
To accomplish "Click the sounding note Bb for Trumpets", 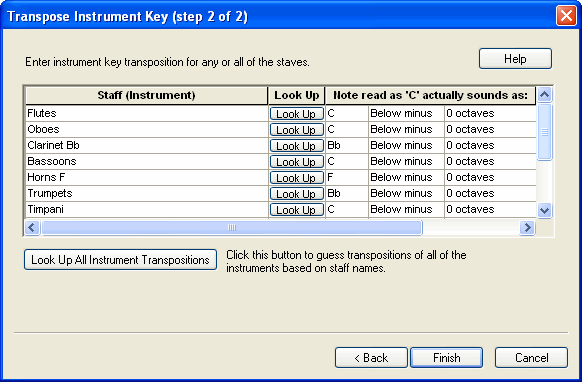I will [x=347, y=193].
